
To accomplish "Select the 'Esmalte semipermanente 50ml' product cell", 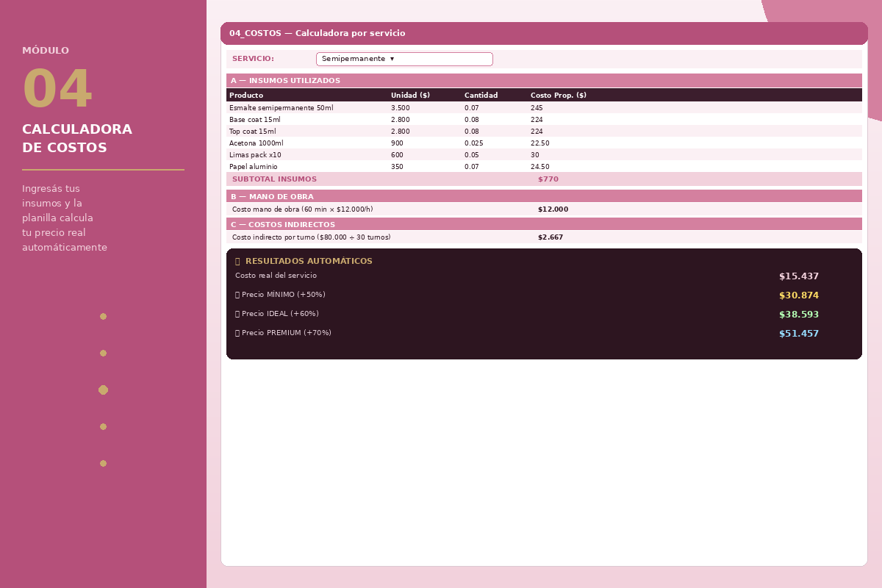I will pyautogui.click(x=281, y=108).
